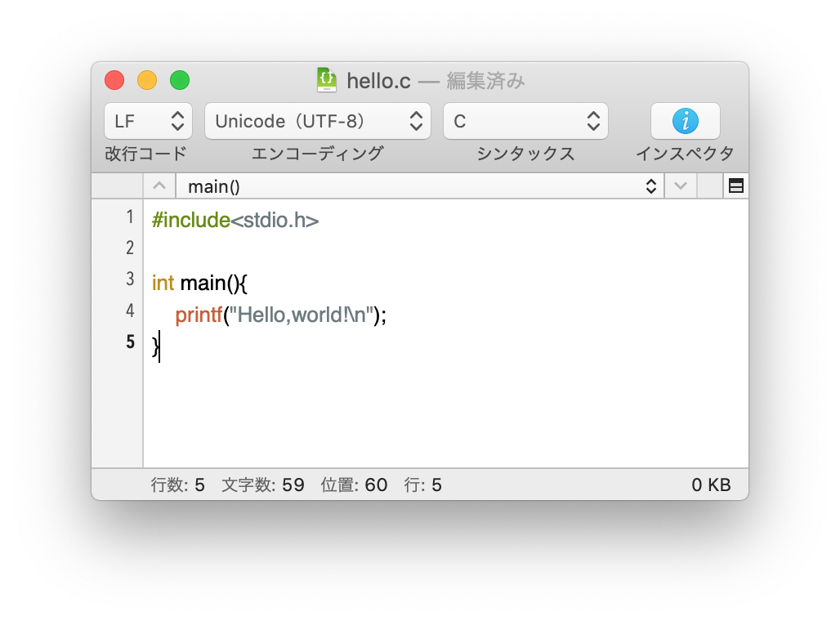Click the 0 KB file size
Image resolution: width=840 pixels, height=621 pixels.
point(711,485)
